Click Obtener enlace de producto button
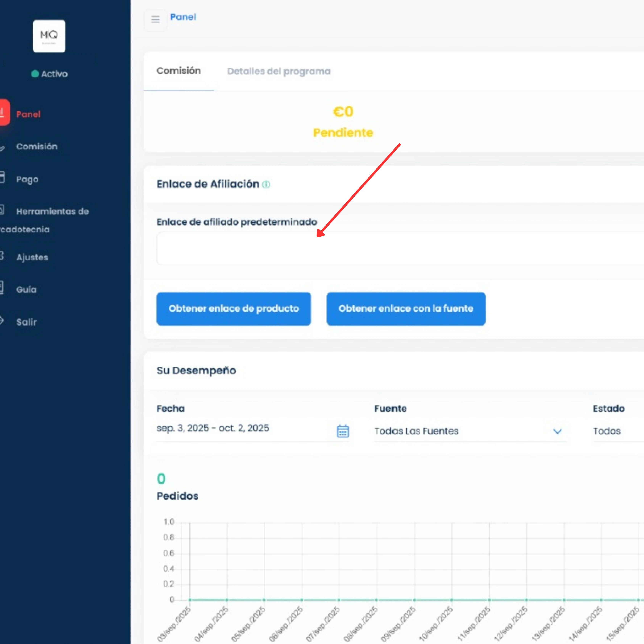This screenshot has width=644, height=644. pos(234,309)
